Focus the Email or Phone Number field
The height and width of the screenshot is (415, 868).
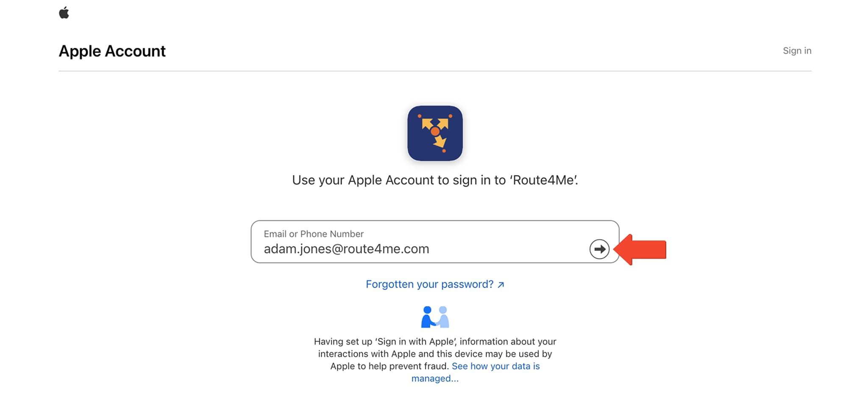[x=435, y=242]
